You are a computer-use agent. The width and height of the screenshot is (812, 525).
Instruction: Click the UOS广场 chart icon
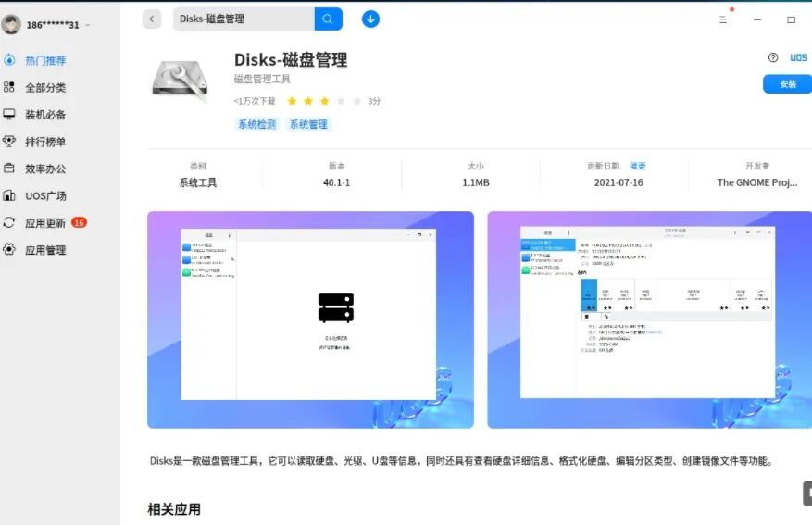click(9, 195)
